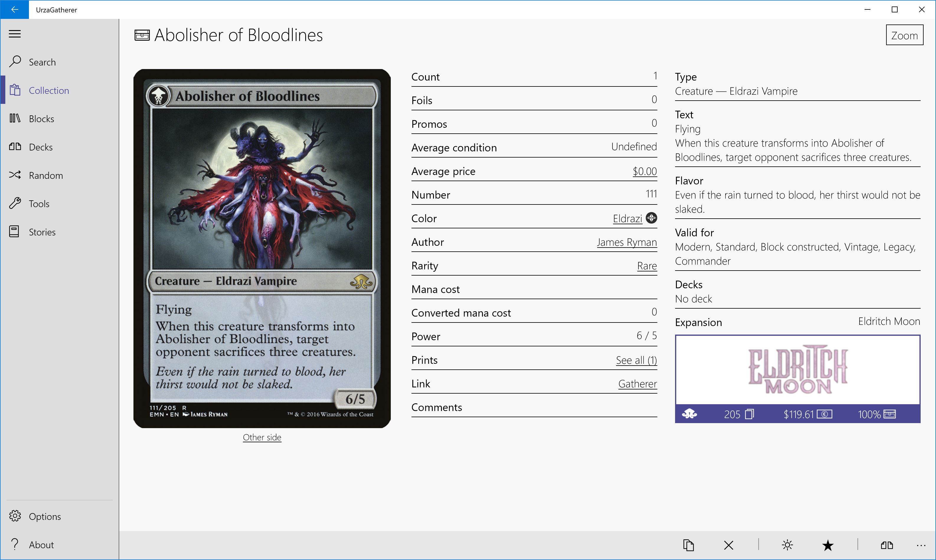This screenshot has height=560, width=936.
Task: Click the back arrow in title bar
Action: [14, 9]
